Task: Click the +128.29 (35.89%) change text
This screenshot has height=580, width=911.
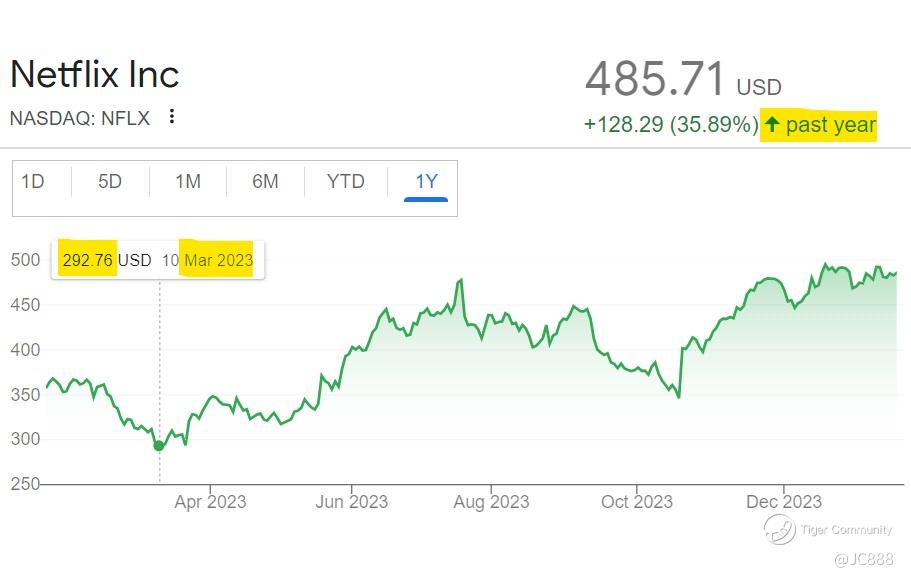Action: tap(671, 124)
